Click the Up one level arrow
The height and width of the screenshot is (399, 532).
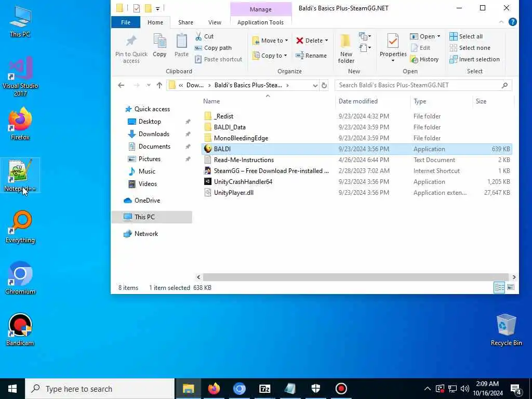pyautogui.click(x=159, y=85)
